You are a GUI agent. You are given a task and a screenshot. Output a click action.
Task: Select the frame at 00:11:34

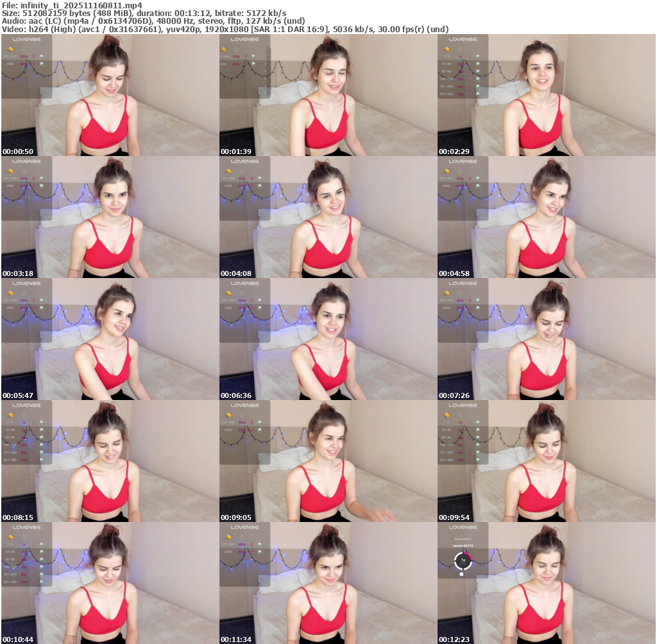click(328, 583)
